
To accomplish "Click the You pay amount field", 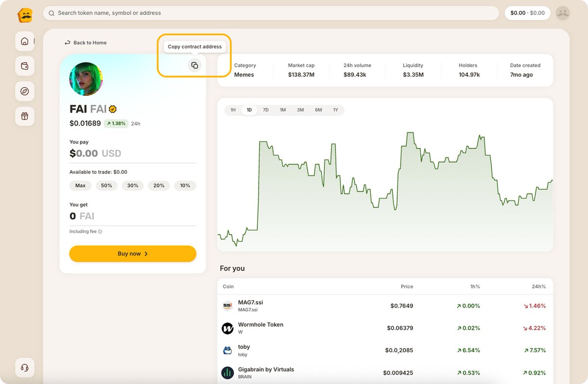I will point(133,153).
